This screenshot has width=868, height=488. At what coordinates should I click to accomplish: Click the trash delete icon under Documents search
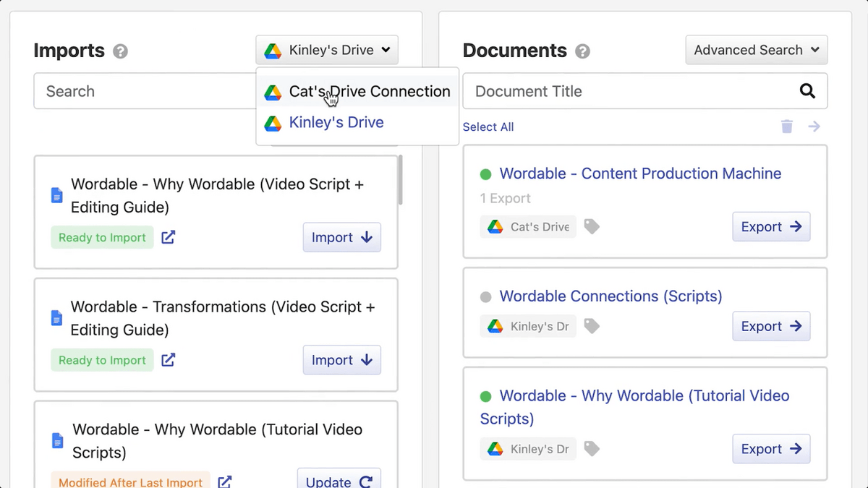coord(787,127)
